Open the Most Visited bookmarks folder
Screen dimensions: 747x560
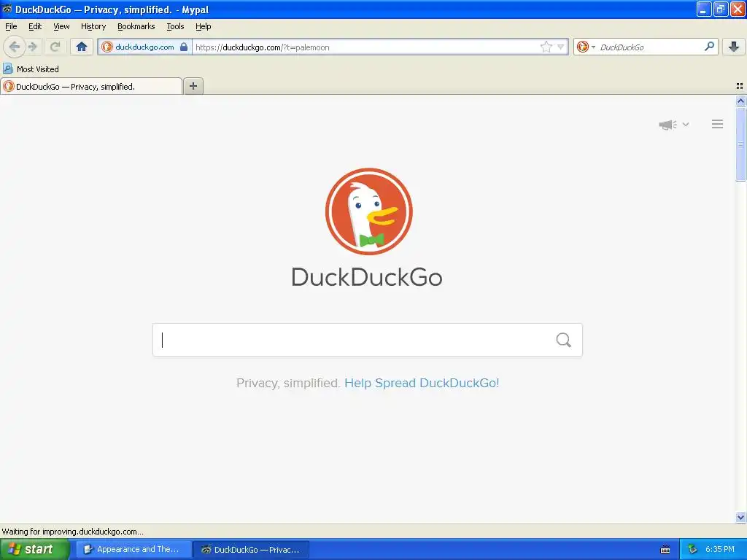pyautogui.click(x=31, y=69)
